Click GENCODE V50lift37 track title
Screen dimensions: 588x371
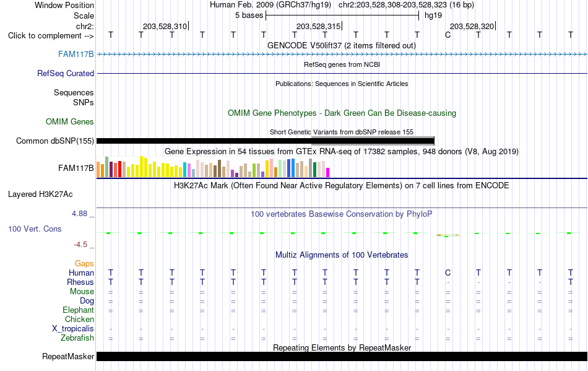point(342,46)
